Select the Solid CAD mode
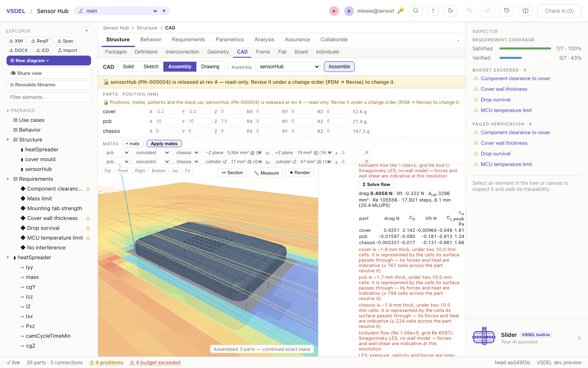 [128, 67]
